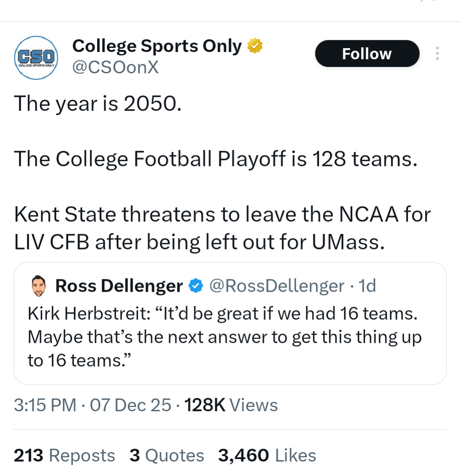Viewport: 460px width, 476px height.
Task: Click the 3:15 PM post time
Action: (45, 405)
